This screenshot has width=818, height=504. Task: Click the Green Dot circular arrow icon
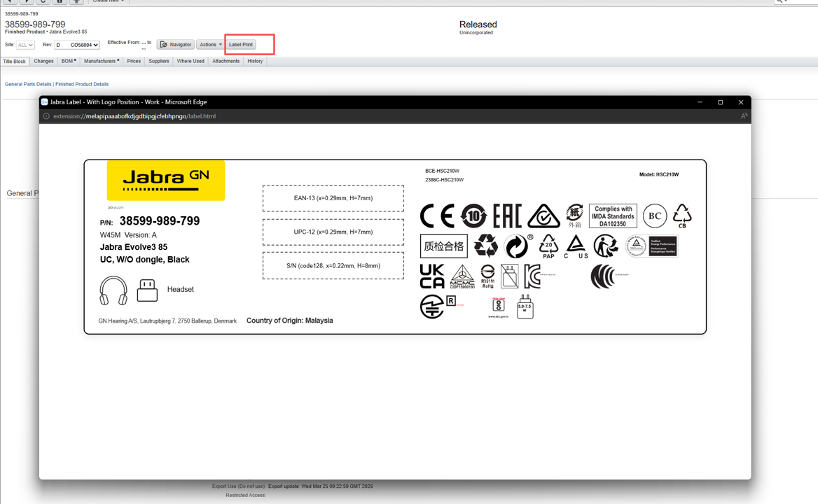(516, 246)
